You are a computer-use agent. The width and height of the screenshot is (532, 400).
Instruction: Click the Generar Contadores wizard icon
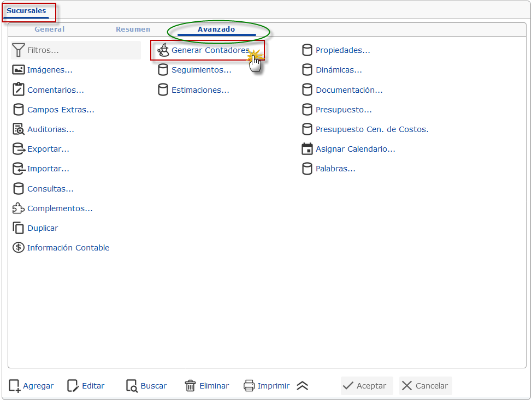pos(163,50)
